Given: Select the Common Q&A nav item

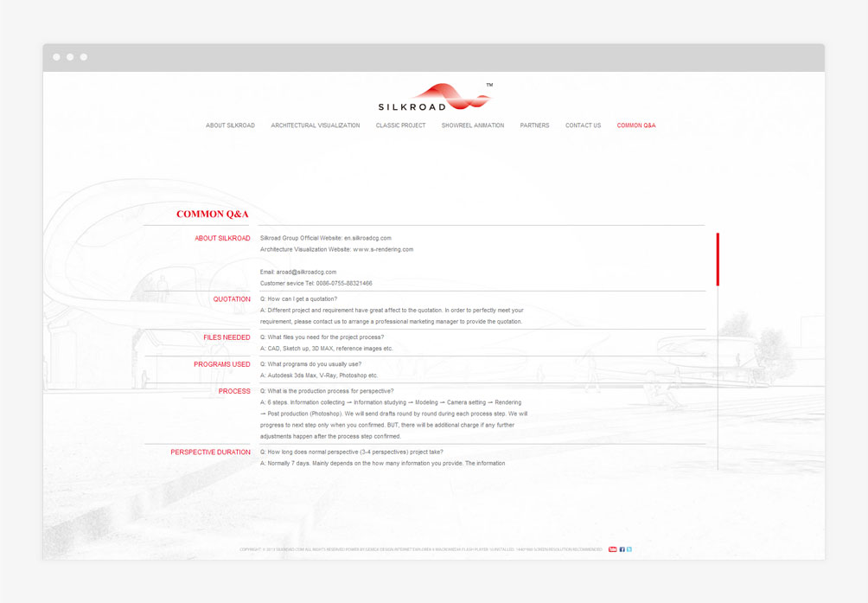Looking at the screenshot, I should point(636,125).
